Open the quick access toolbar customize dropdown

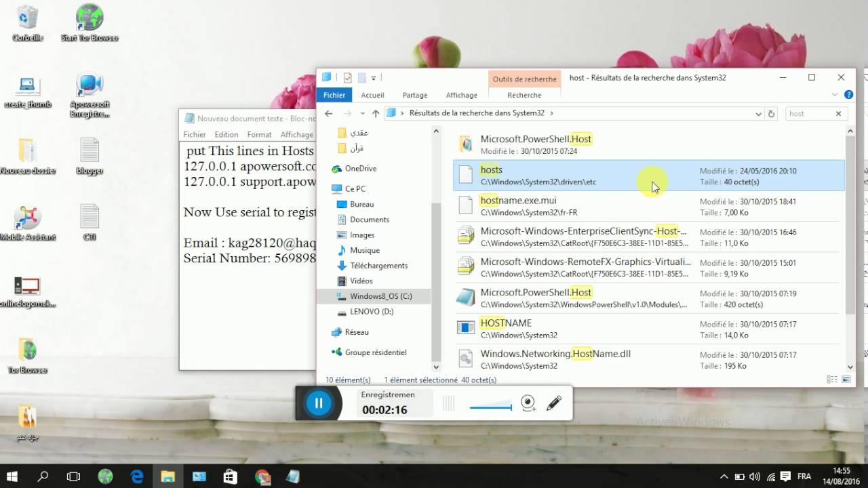[374, 78]
